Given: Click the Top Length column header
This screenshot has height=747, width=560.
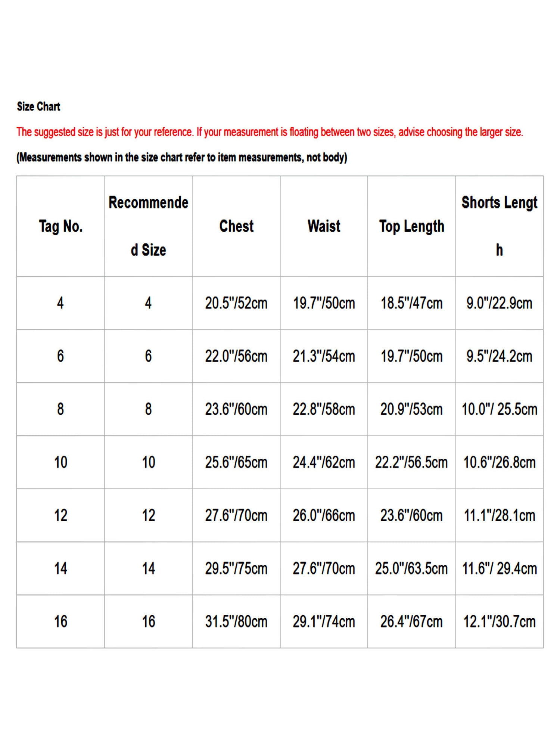Looking at the screenshot, I should click(x=412, y=227).
